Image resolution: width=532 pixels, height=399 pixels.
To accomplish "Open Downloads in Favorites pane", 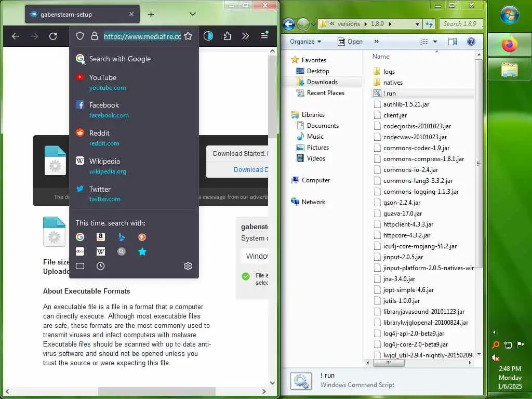I will [x=322, y=82].
